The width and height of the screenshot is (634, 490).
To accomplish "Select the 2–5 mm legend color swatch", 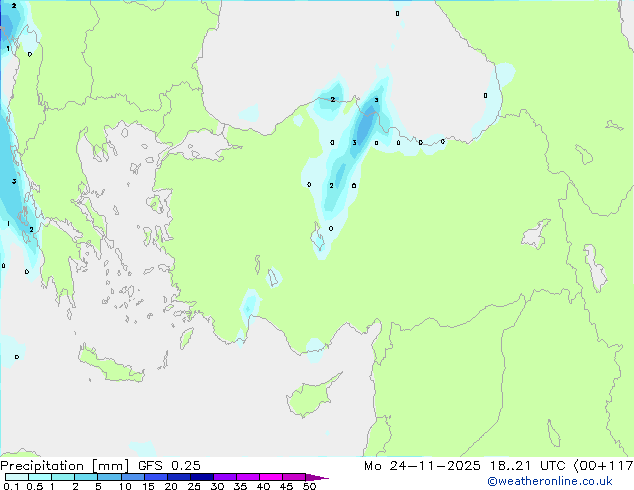I will click(86, 477).
